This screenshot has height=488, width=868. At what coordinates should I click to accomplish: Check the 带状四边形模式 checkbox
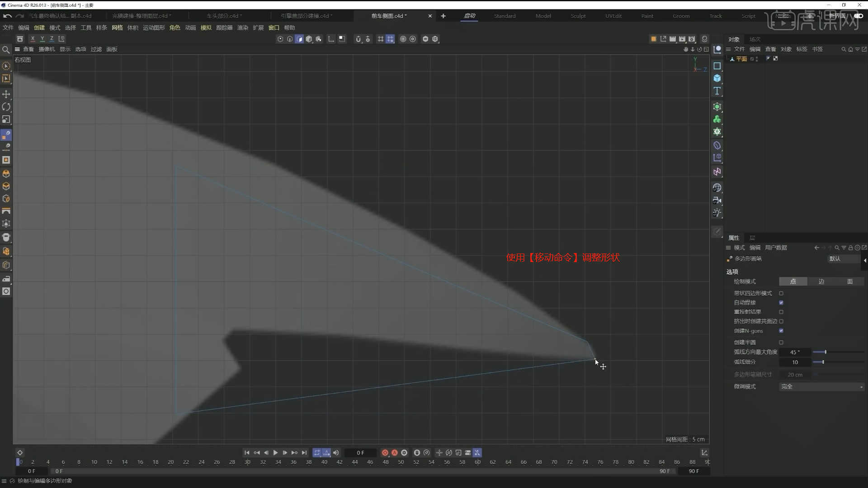(781, 293)
